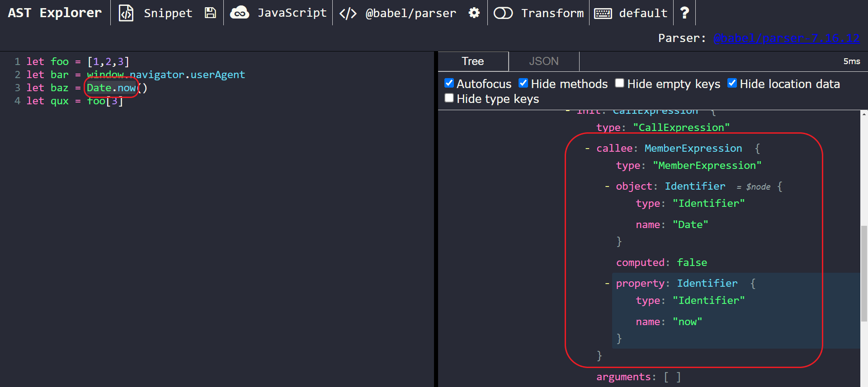Uncheck Hide location data checkbox
This screenshot has height=387, width=868.
point(732,83)
